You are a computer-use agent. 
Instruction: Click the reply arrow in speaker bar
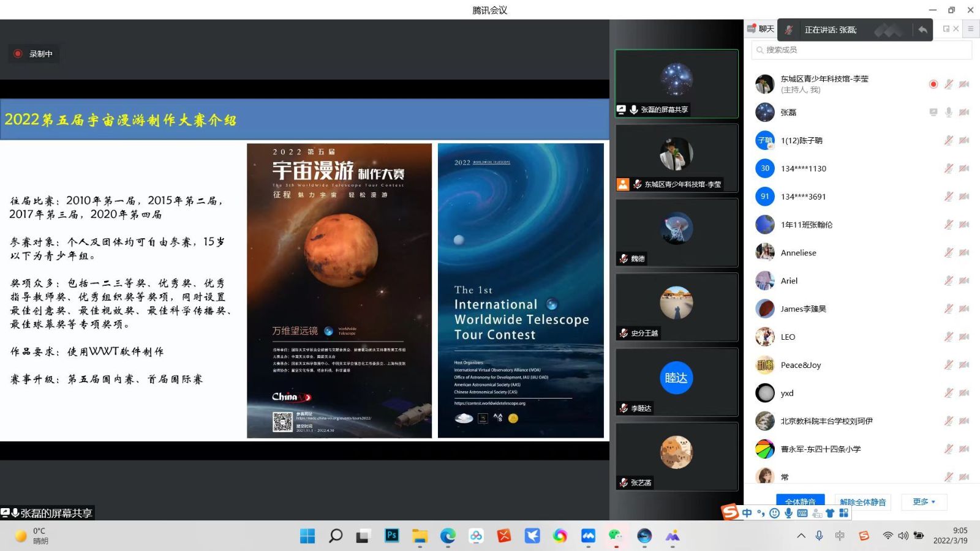922,29
